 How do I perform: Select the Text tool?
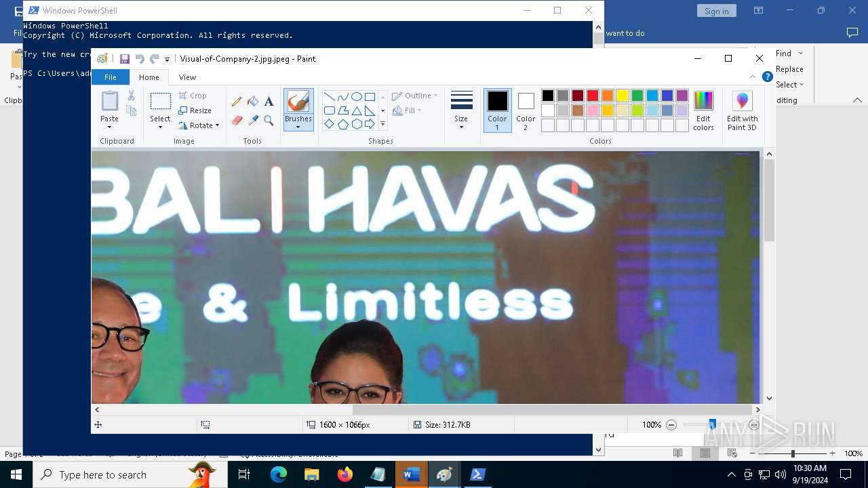(269, 102)
